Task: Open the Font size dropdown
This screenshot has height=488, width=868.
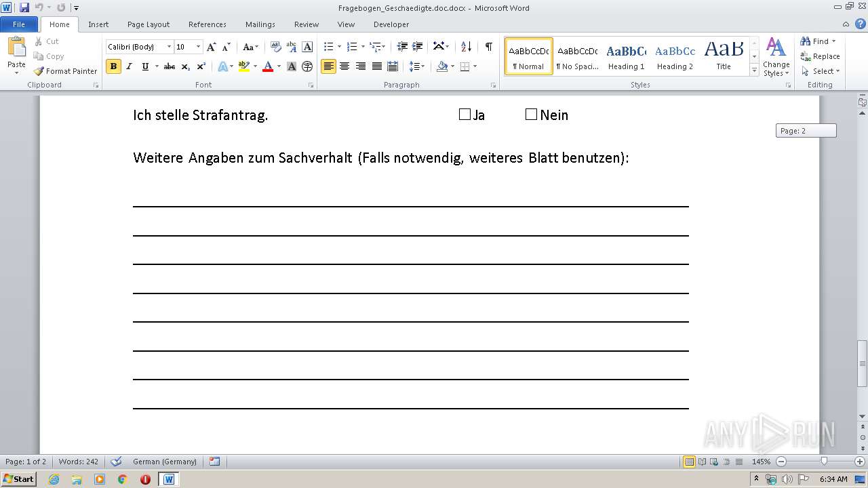Action: coord(198,47)
